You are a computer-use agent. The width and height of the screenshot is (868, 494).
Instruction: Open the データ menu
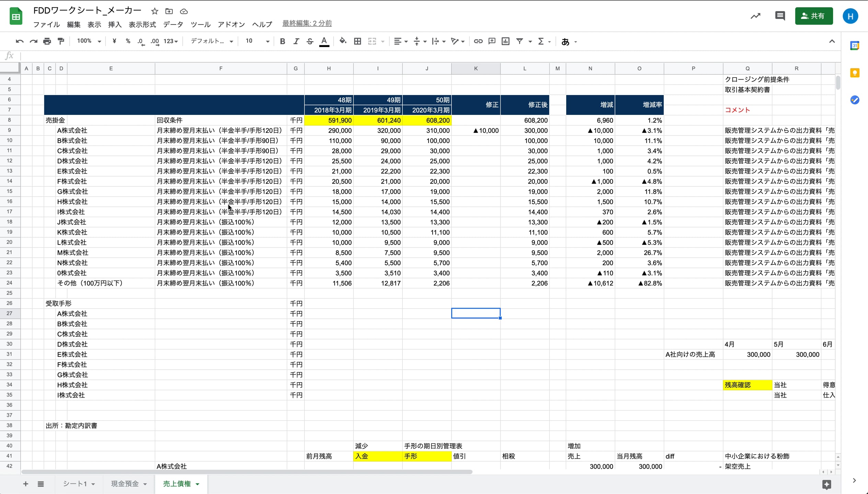point(173,24)
